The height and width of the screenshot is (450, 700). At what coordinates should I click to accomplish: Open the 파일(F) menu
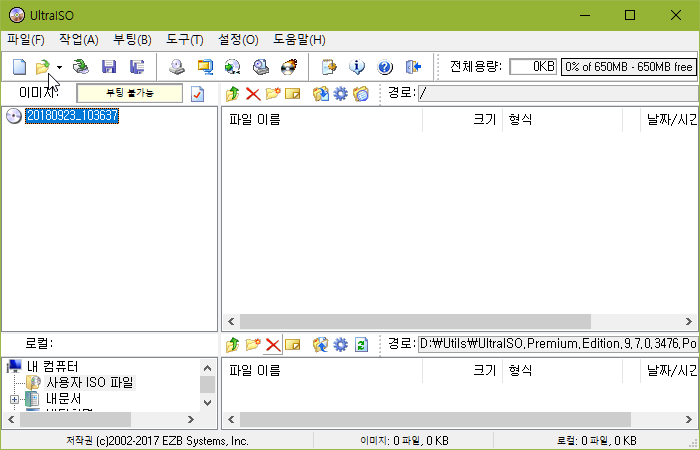click(x=26, y=40)
